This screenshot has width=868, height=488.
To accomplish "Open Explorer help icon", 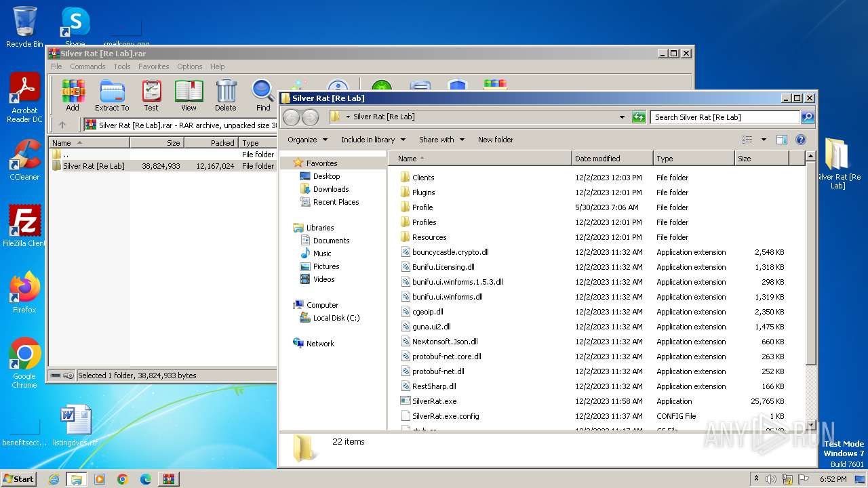I will pos(801,140).
